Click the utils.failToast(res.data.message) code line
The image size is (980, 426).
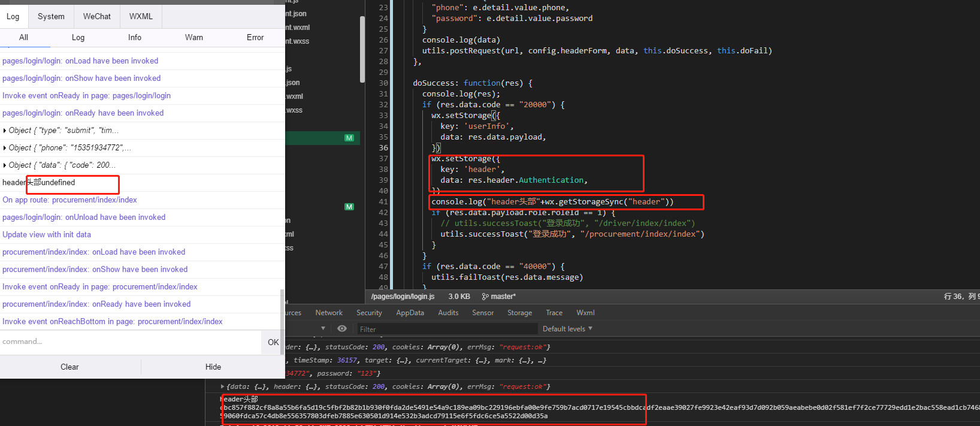tap(507, 277)
